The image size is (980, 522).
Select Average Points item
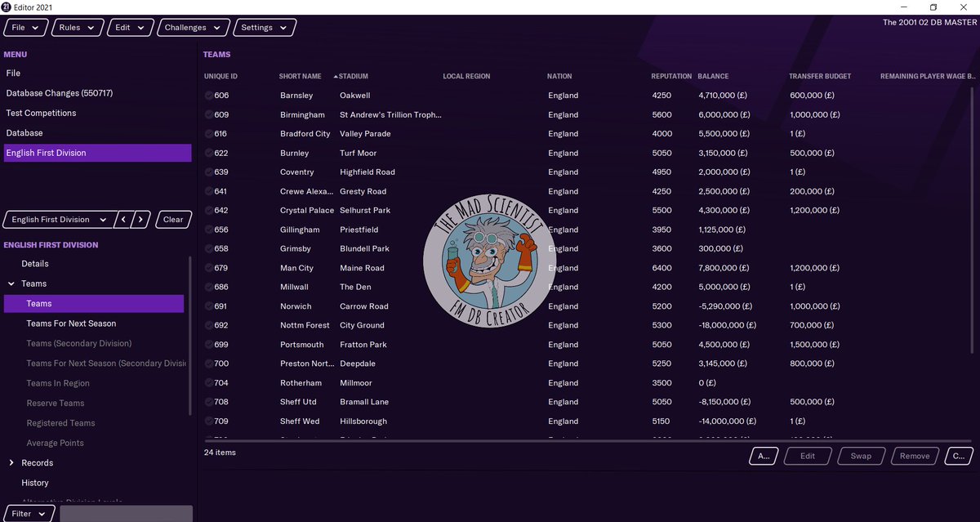55,443
